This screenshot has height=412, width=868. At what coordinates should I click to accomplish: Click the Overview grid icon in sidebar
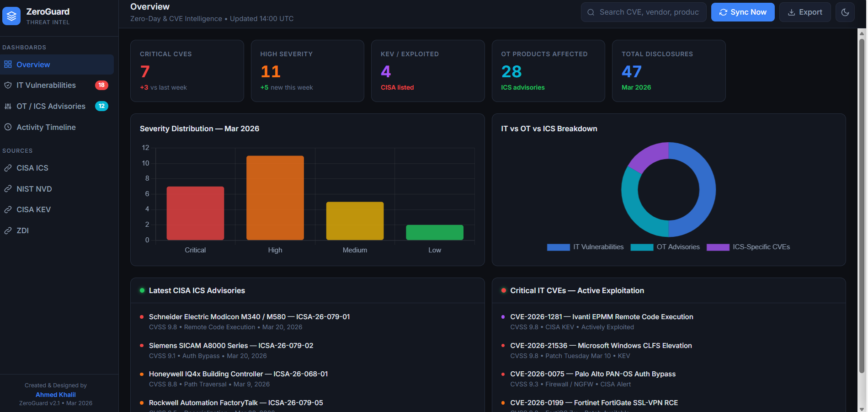coord(8,64)
